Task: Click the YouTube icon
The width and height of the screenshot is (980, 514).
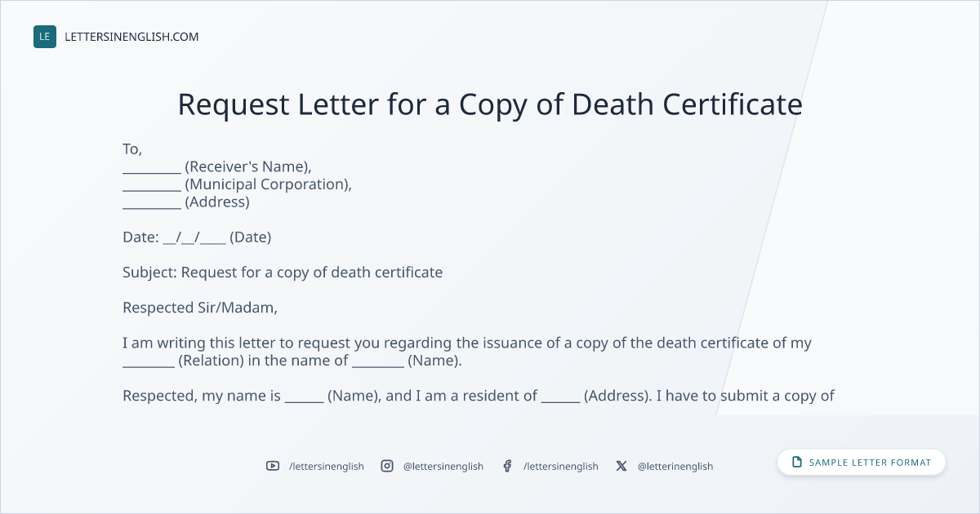Action: tap(273, 466)
